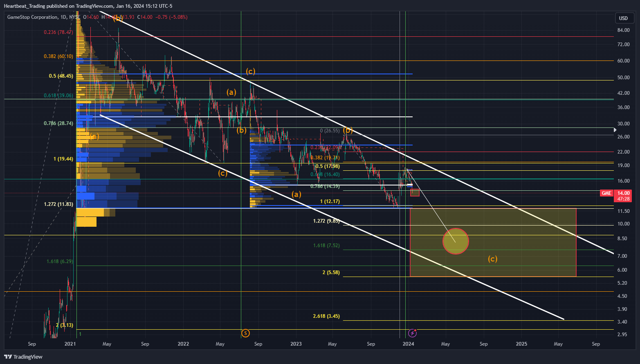This screenshot has width=640, height=364.
Task: Select the 0.618 (39.06) Fibonacci label
Action: (58, 96)
